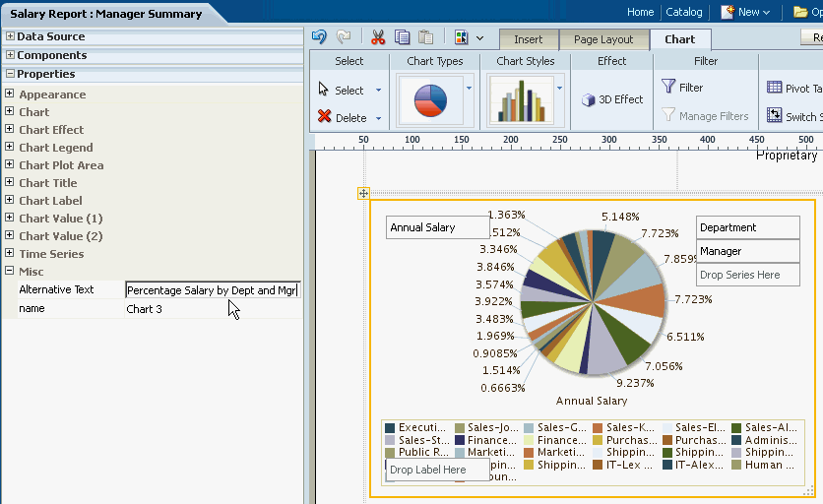The width and height of the screenshot is (823, 504).
Task: Click the select-all toolbar icon
Action: point(462,37)
